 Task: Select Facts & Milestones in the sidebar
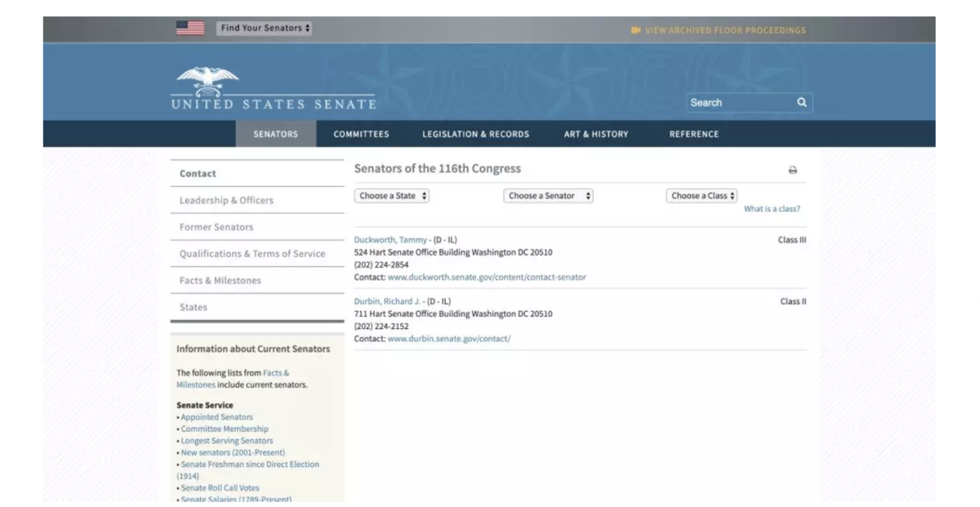[x=257, y=280]
